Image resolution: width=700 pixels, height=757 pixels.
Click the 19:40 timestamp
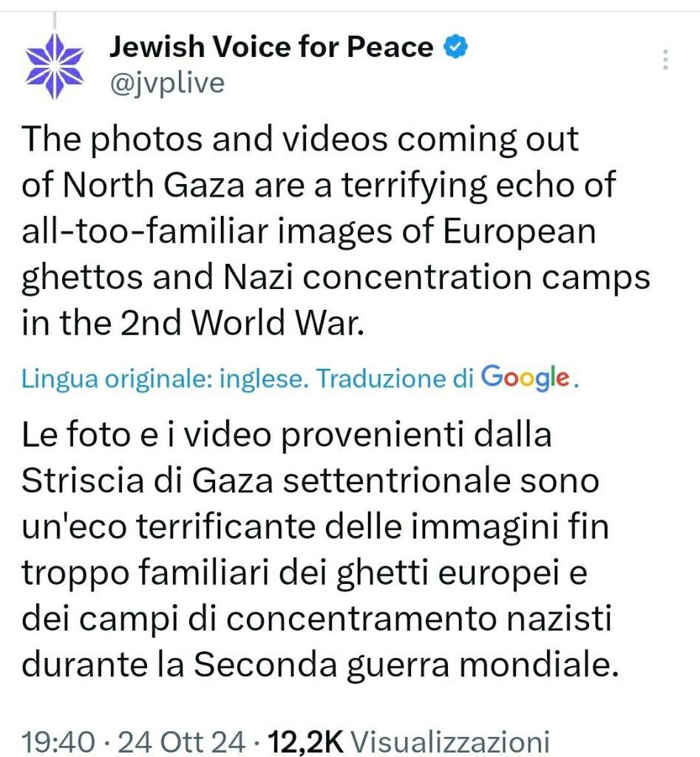point(58,741)
